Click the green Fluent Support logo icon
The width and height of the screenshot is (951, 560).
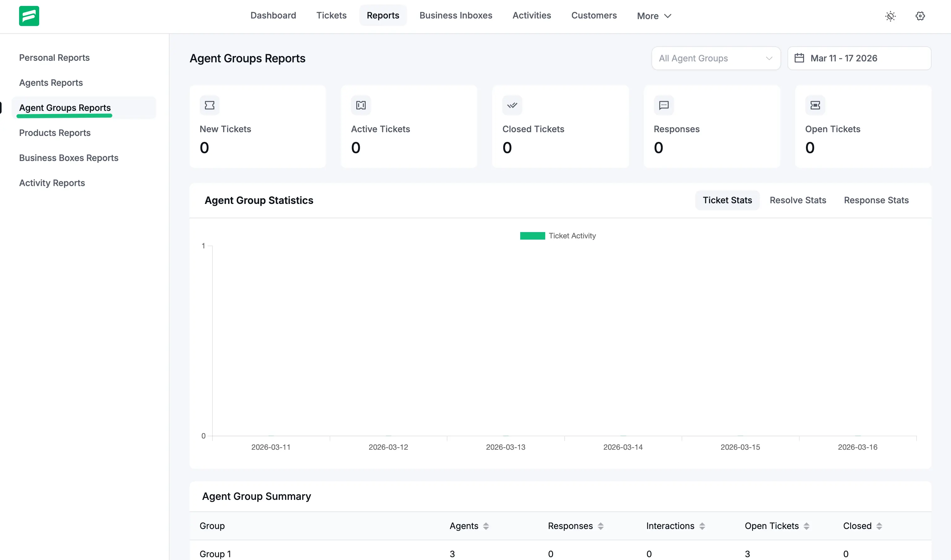point(29,16)
